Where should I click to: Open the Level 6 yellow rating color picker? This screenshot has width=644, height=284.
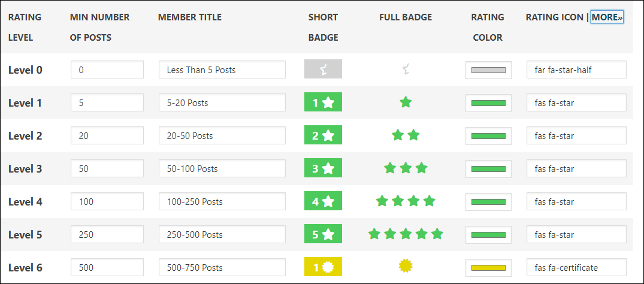click(x=488, y=268)
